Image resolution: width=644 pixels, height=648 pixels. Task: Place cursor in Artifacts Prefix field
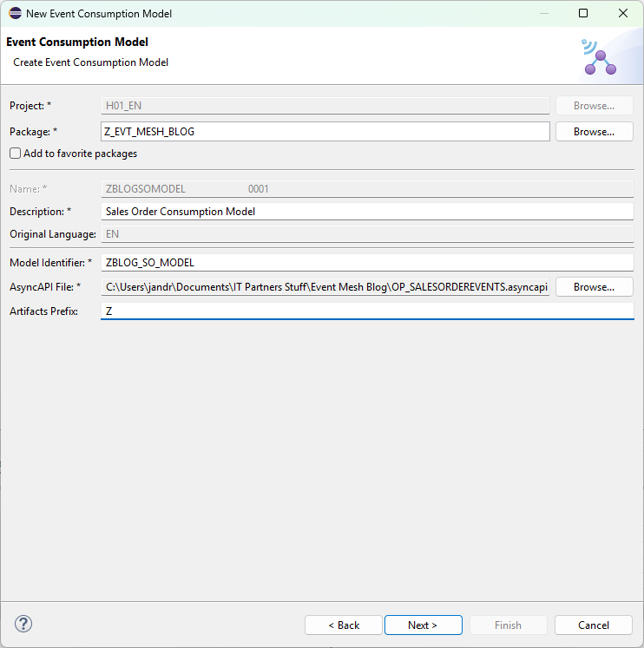[x=367, y=311]
